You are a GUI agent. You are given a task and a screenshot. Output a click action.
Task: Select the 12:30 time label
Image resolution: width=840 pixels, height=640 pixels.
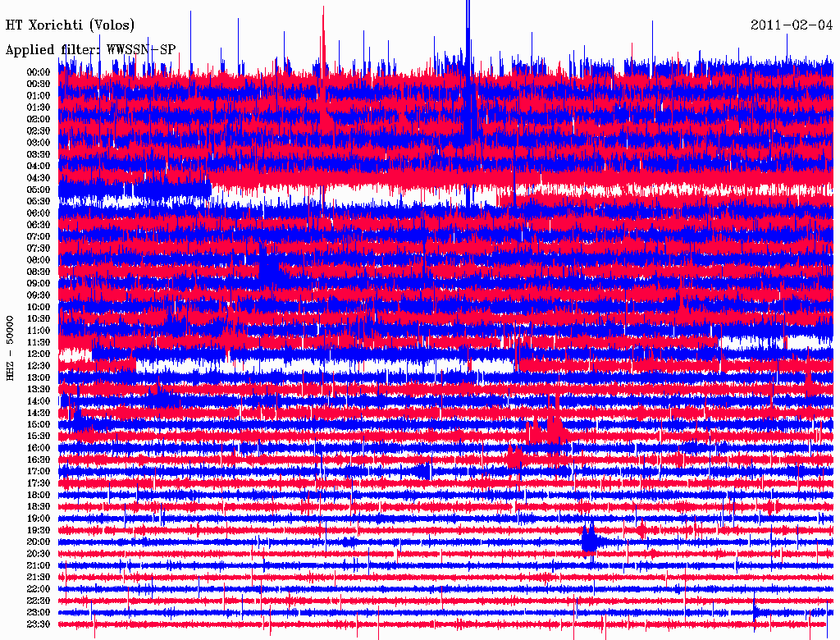(x=39, y=366)
